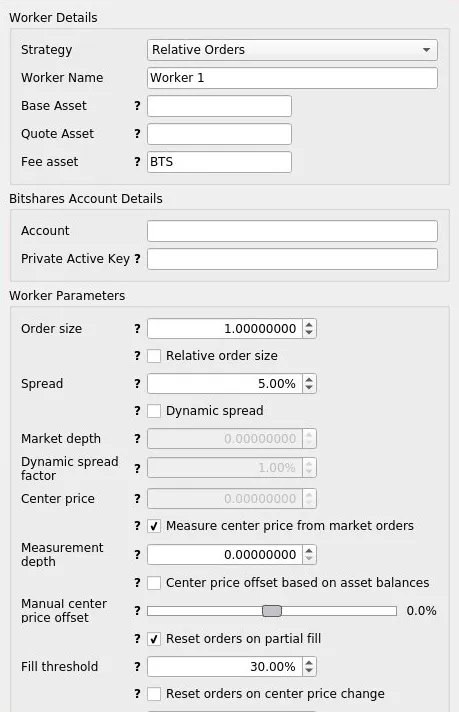Enable the Dynamic spread checkbox
This screenshot has width=459, height=712.
click(x=154, y=411)
